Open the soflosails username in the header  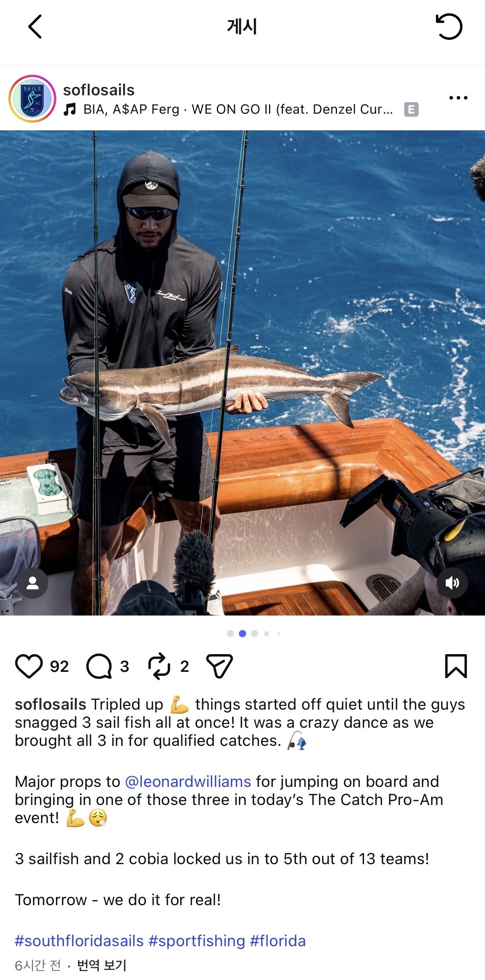(x=99, y=90)
